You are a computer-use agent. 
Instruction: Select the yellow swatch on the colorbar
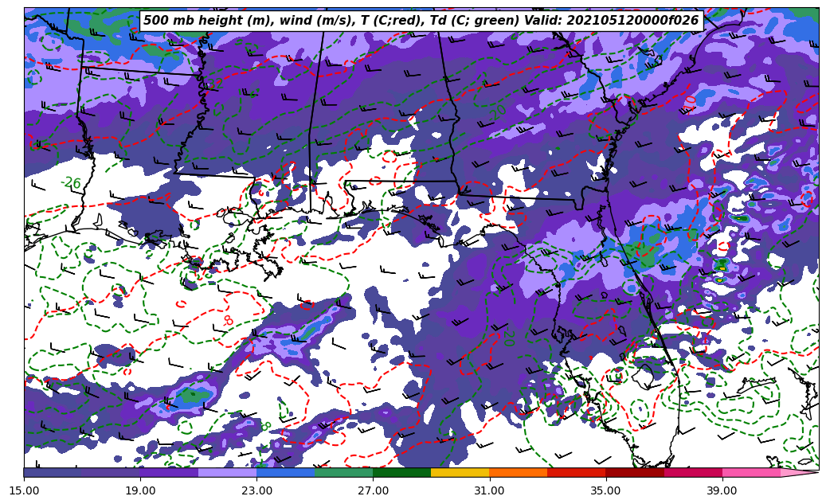(x=460, y=473)
